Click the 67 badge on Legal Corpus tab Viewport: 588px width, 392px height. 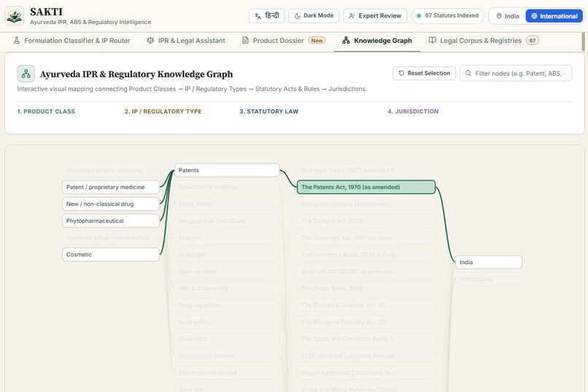533,40
